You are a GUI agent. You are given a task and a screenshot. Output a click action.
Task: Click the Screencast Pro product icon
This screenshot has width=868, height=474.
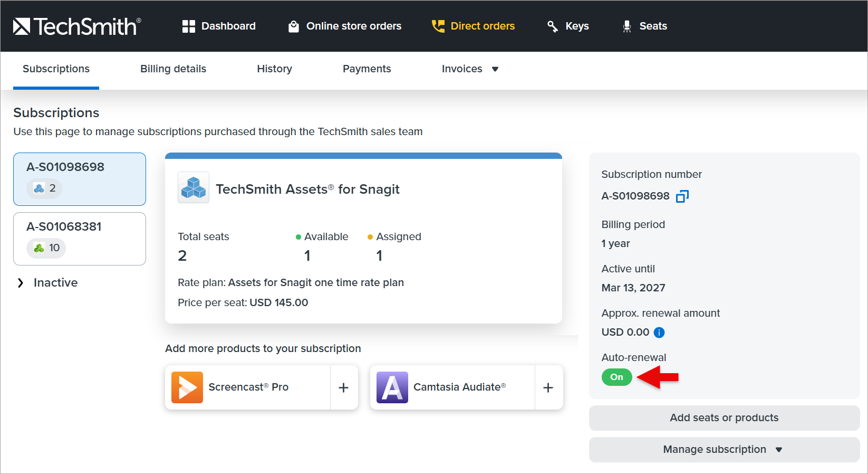(x=187, y=387)
